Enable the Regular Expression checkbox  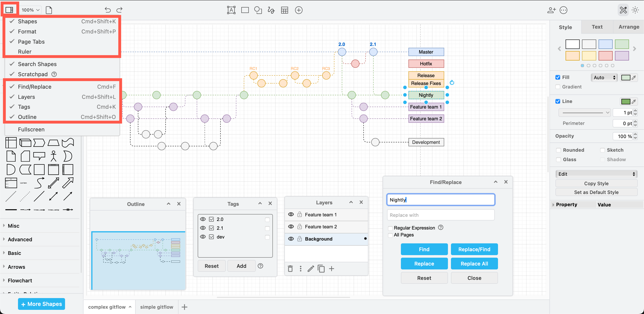[390, 228]
